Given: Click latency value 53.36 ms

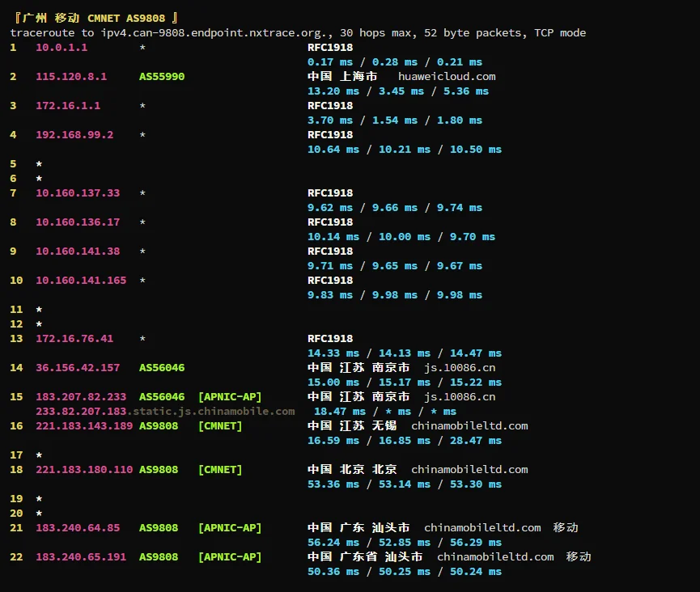Looking at the screenshot, I should click(x=333, y=484).
